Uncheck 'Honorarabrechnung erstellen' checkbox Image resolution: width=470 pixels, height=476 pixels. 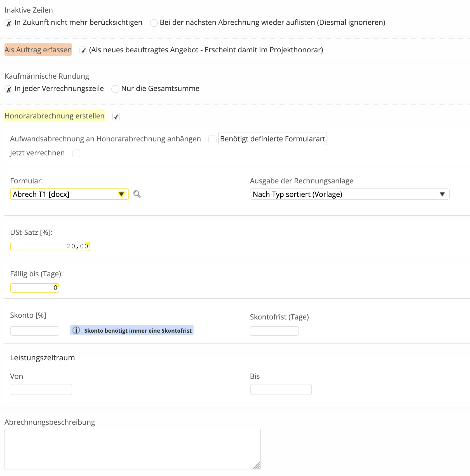[x=116, y=116]
